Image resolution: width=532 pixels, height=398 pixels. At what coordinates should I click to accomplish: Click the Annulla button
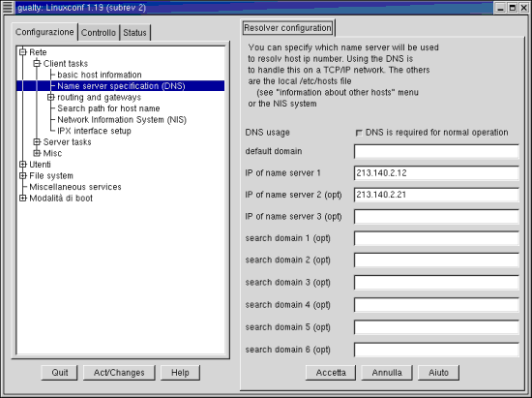click(387, 373)
